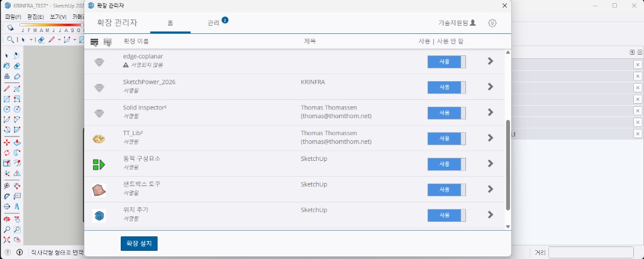
Task: Select the Circle tool
Action: click(6, 109)
